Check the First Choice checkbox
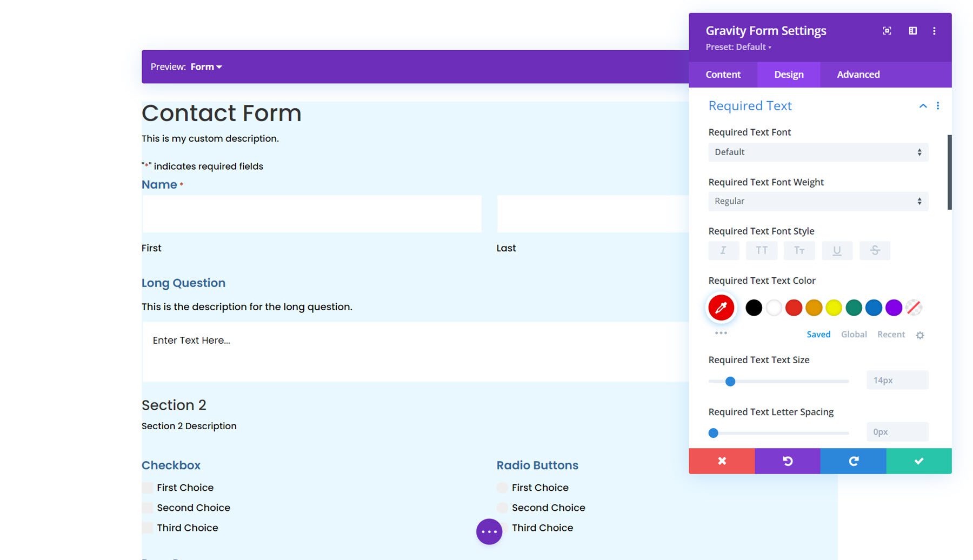This screenshot has height=560, width=973. point(147,487)
